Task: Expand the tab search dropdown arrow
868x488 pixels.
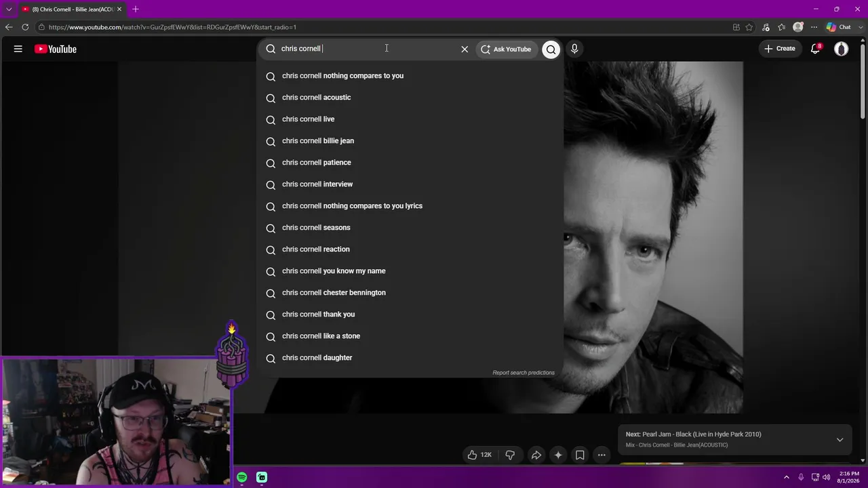Action: pos(9,9)
